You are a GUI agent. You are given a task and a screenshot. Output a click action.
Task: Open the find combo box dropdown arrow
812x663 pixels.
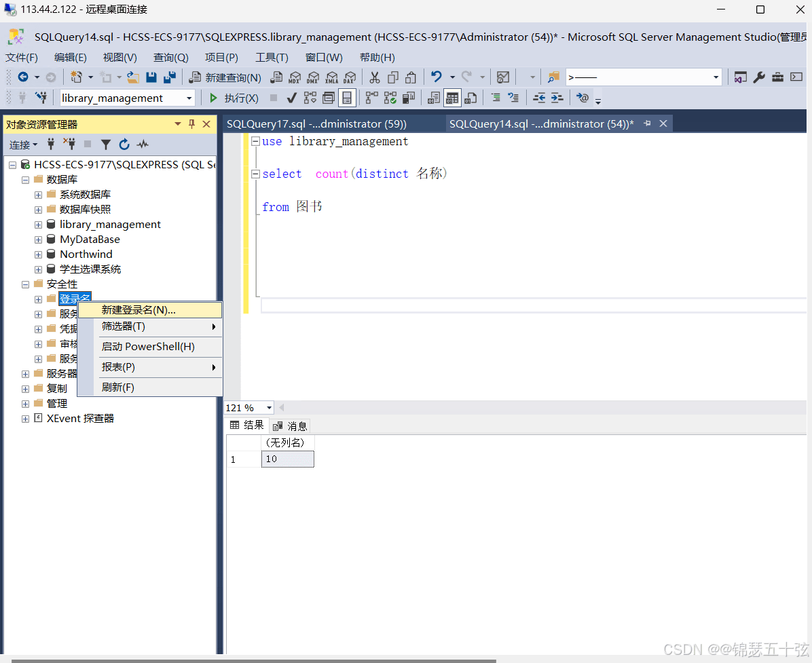(x=716, y=77)
